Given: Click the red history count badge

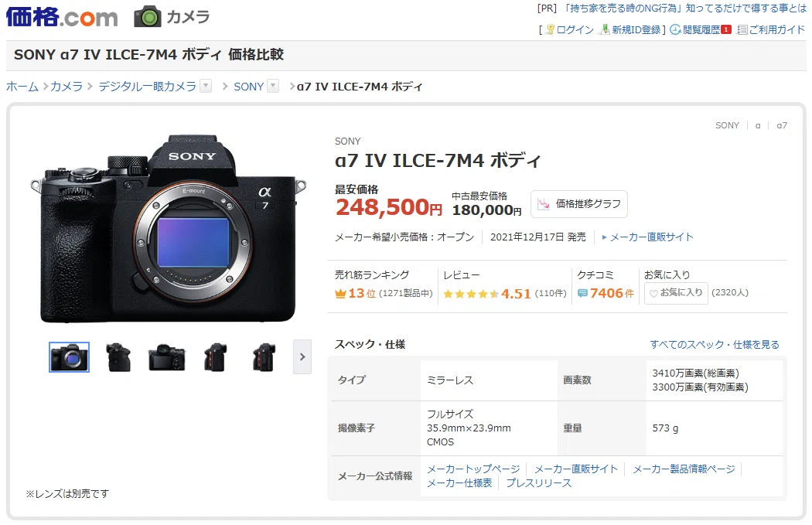Looking at the screenshot, I should pos(726,29).
